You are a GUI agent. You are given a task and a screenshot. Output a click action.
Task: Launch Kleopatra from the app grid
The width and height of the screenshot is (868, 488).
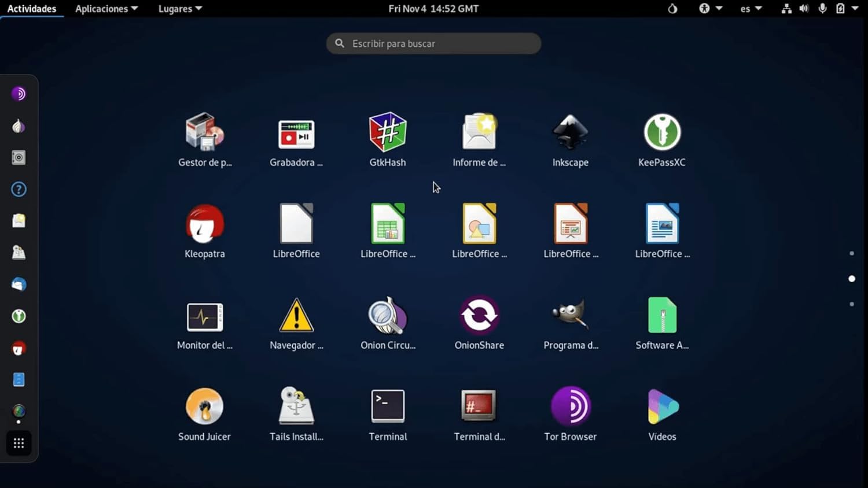205,223
